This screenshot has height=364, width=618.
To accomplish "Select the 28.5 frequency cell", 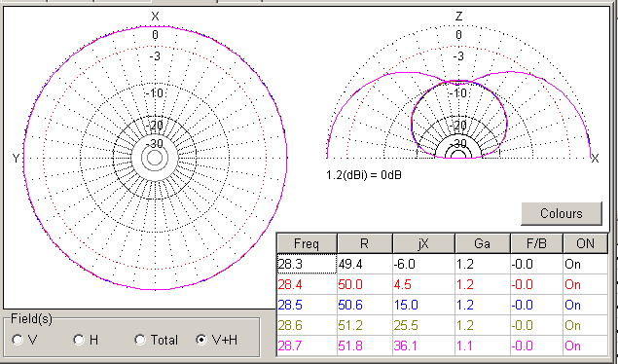I will point(307,305).
